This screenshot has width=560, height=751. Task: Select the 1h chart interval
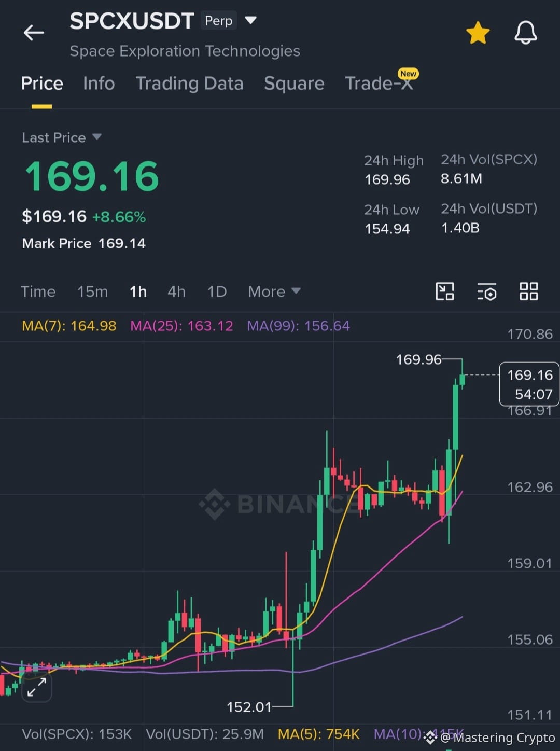pyautogui.click(x=138, y=291)
